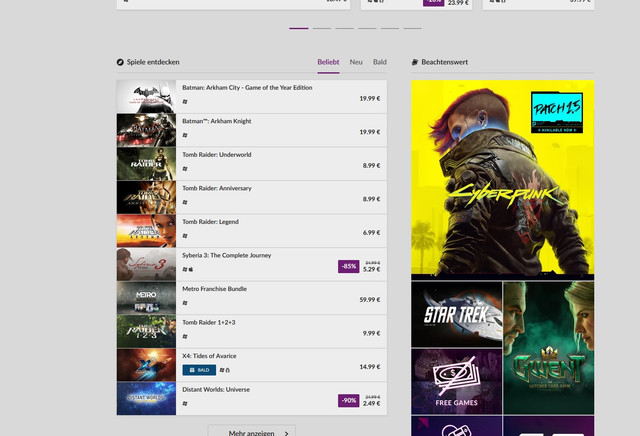The height and width of the screenshot is (436, 640).
Task: Open the Gwent promo tile
Action: click(549, 348)
